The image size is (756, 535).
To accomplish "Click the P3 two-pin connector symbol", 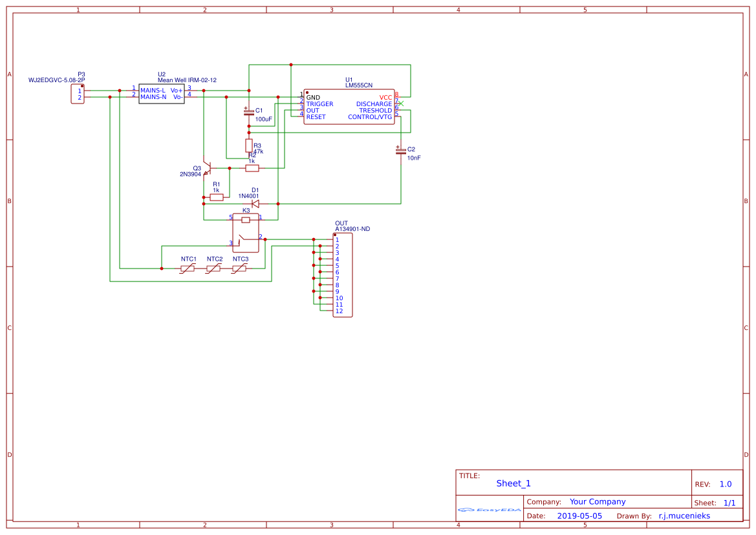I will 77,94.
